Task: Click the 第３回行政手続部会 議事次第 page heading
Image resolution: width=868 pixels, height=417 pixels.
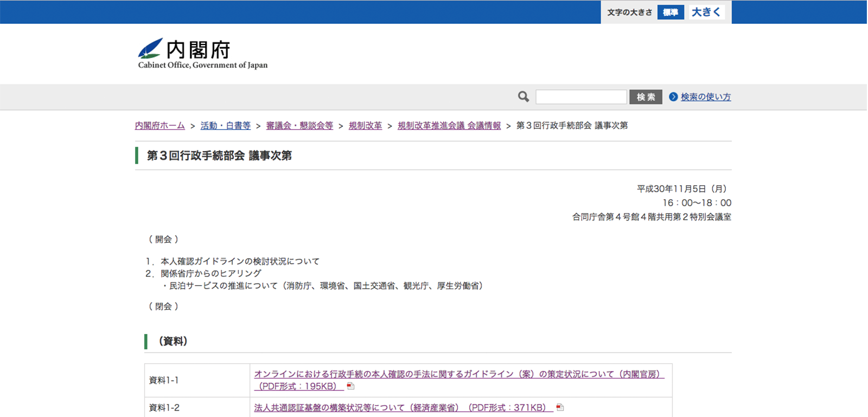Action: 219,155
